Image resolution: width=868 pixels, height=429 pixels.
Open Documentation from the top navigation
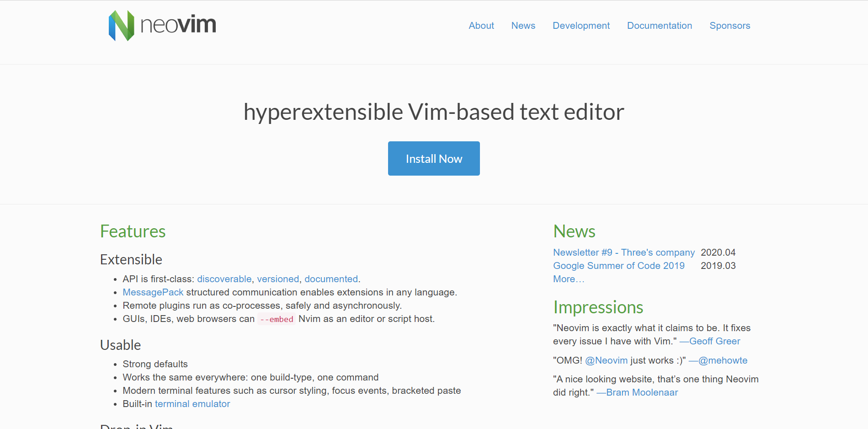(659, 26)
